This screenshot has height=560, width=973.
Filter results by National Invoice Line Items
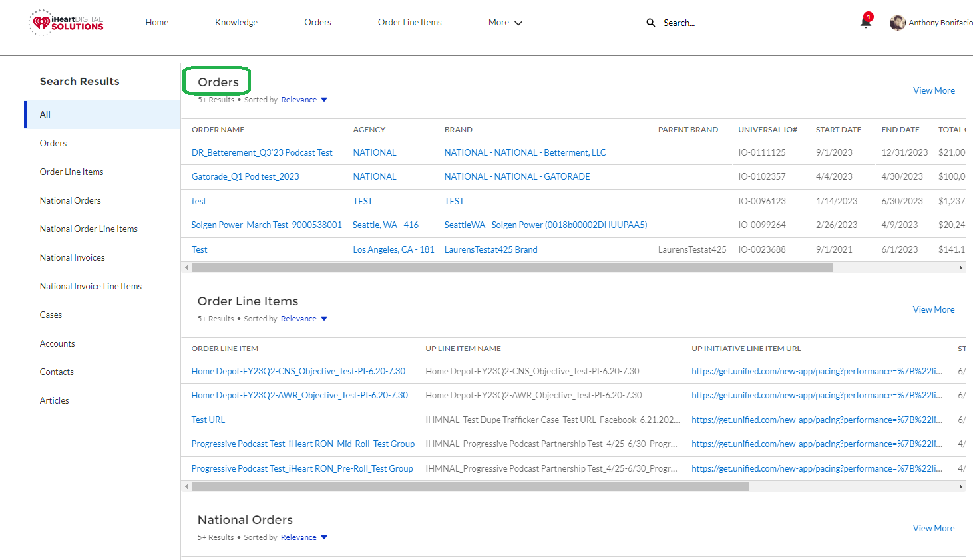91,286
